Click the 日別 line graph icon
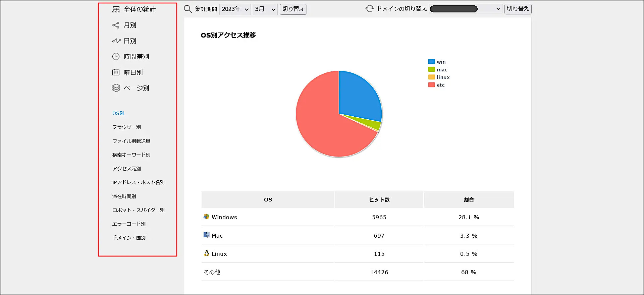644x295 pixels. [x=116, y=41]
